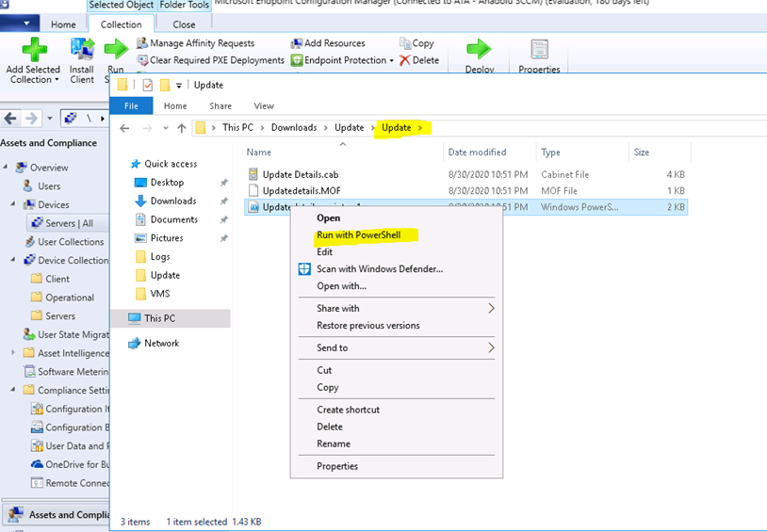767x532 pixels.
Task: Choose Open in context menu
Action: [328, 218]
